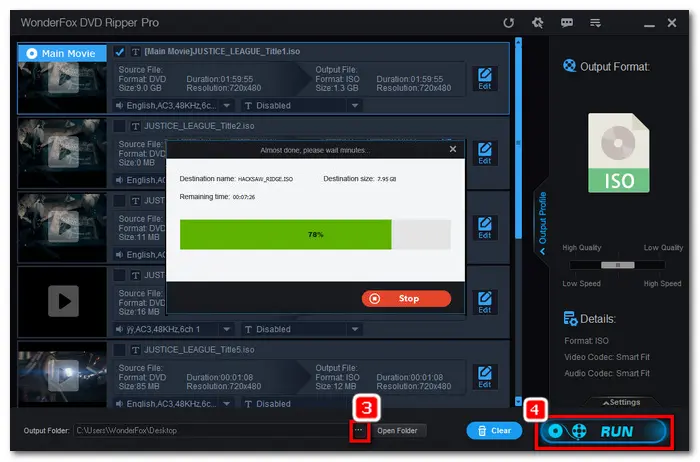This screenshot has height=462, width=700.
Task: Click the Output Format film reel icon
Action: pos(570,66)
